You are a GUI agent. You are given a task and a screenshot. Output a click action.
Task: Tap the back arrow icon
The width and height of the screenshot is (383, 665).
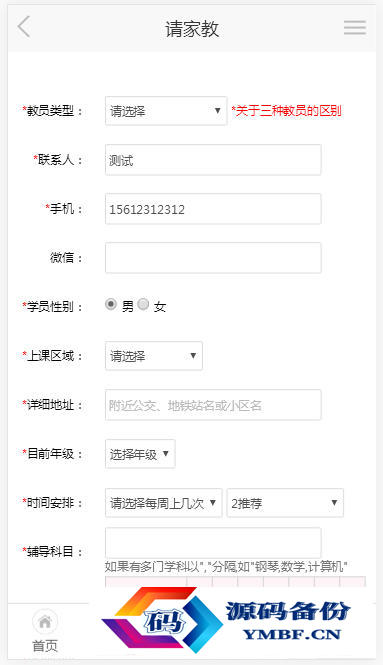pos(24,27)
